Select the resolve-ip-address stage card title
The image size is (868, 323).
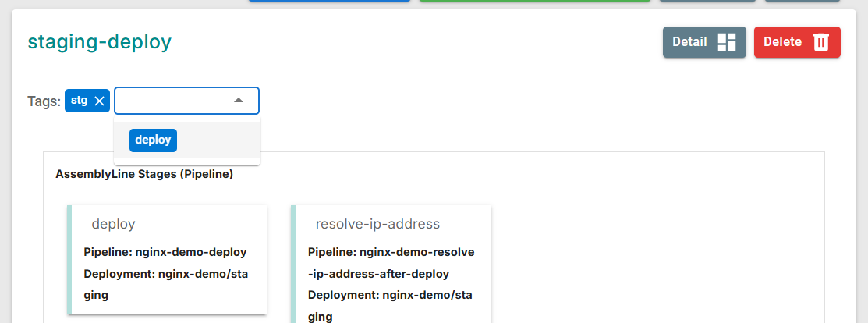point(377,224)
